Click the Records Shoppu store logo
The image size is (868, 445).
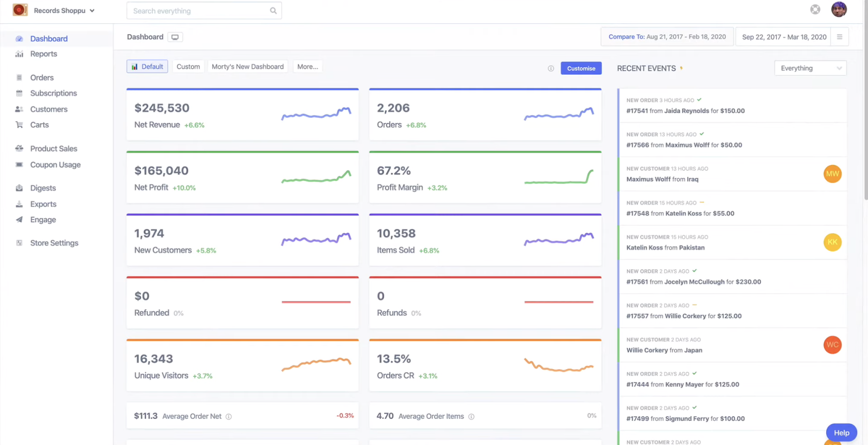tap(20, 10)
